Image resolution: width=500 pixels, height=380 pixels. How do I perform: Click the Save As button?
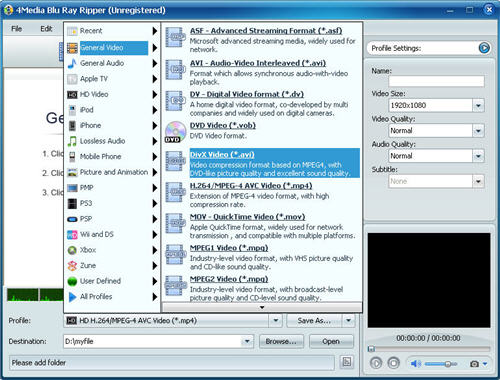click(314, 321)
